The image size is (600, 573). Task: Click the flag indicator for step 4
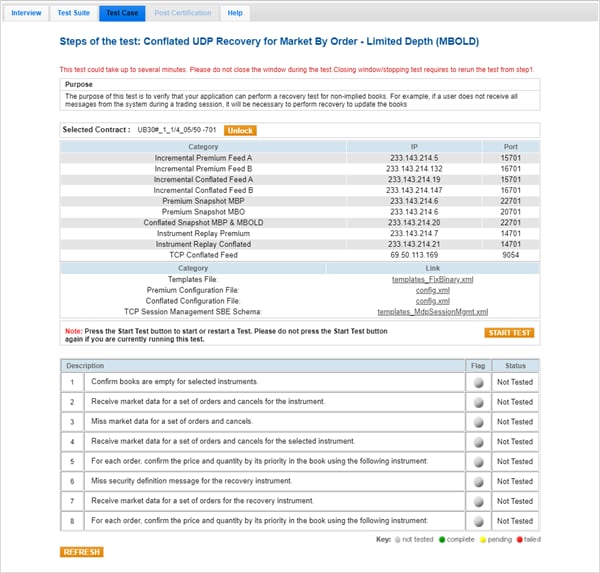478,441
